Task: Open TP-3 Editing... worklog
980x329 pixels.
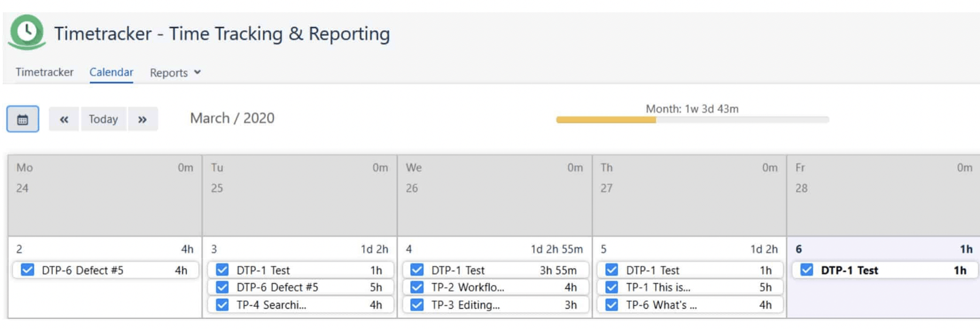Action: click(x=495, y=305)
